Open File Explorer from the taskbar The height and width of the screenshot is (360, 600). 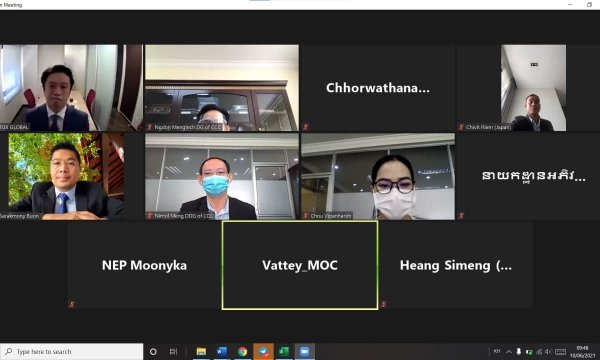(201, 352)
